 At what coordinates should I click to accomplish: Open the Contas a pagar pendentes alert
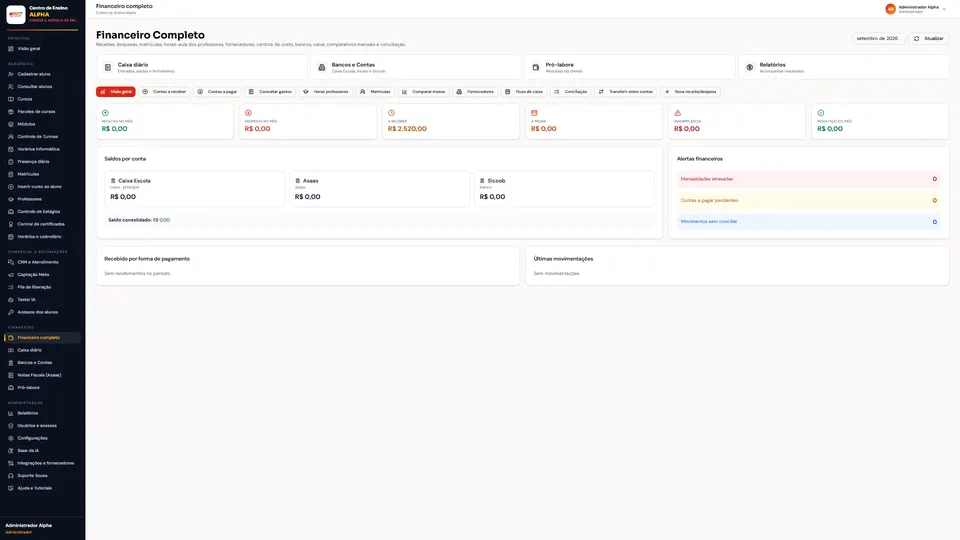[808, 201]
